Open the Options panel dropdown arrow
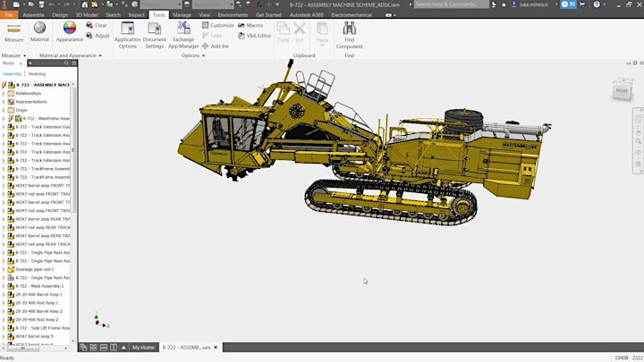 point(204,55)
